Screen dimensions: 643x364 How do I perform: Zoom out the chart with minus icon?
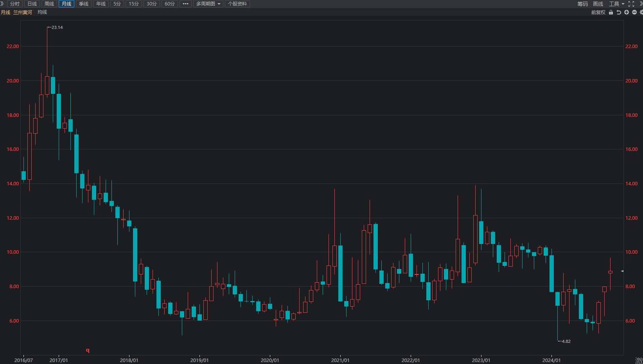pyautogui.click(x=634, y=13)
